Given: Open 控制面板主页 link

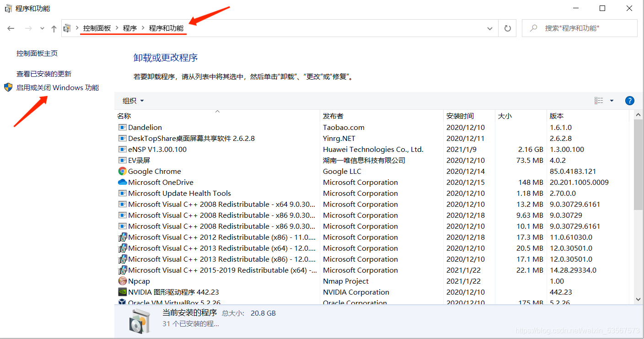Looking at the screenshot, I should [x=37, y=54].
